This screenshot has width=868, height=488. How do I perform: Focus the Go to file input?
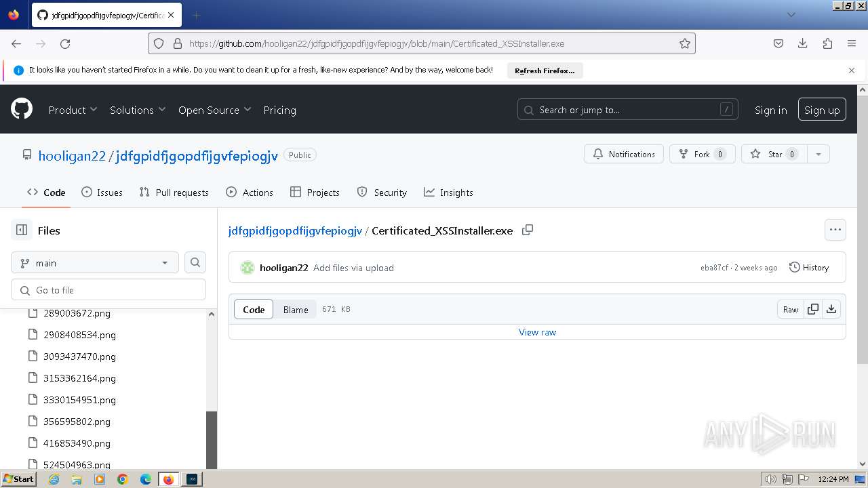[x=108, y=290]
